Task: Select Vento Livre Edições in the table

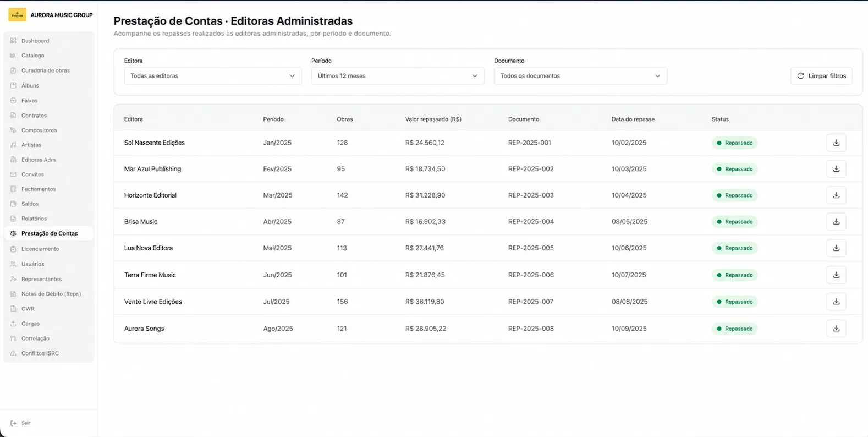Action: pos(153,302)
